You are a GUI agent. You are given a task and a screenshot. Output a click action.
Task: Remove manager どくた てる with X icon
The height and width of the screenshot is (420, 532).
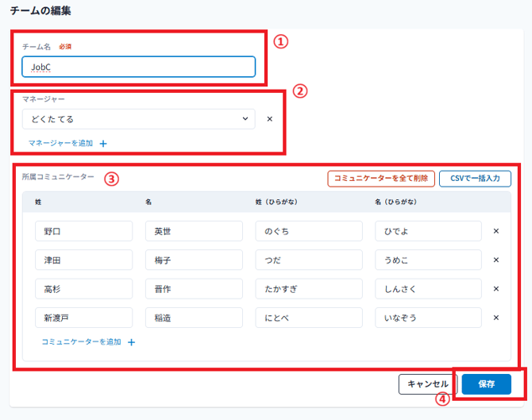tap(269, 119)
